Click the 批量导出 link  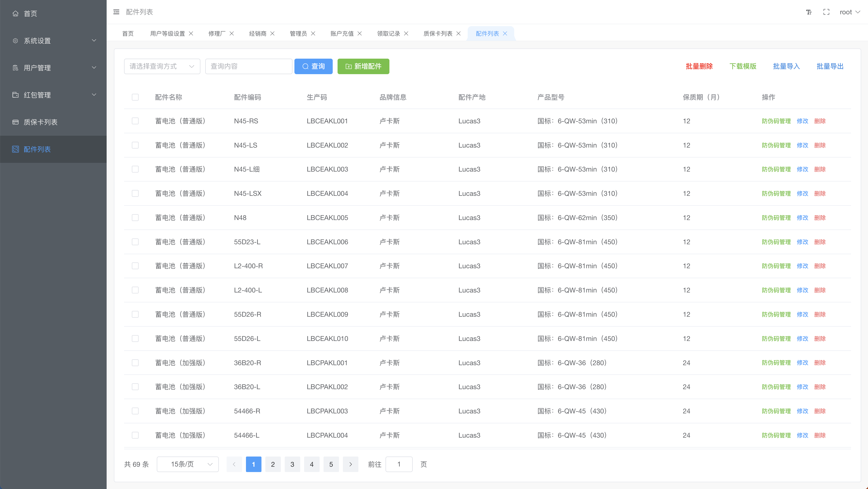(830, 66)
